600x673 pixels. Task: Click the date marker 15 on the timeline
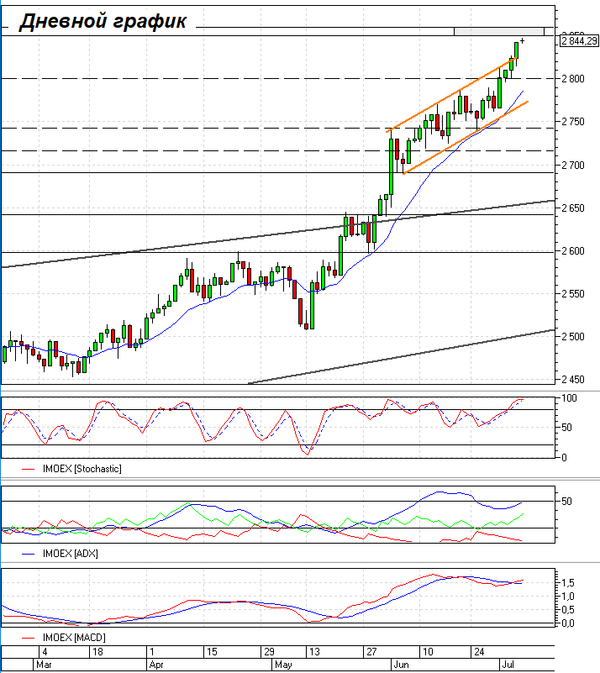tap(212, 652)
